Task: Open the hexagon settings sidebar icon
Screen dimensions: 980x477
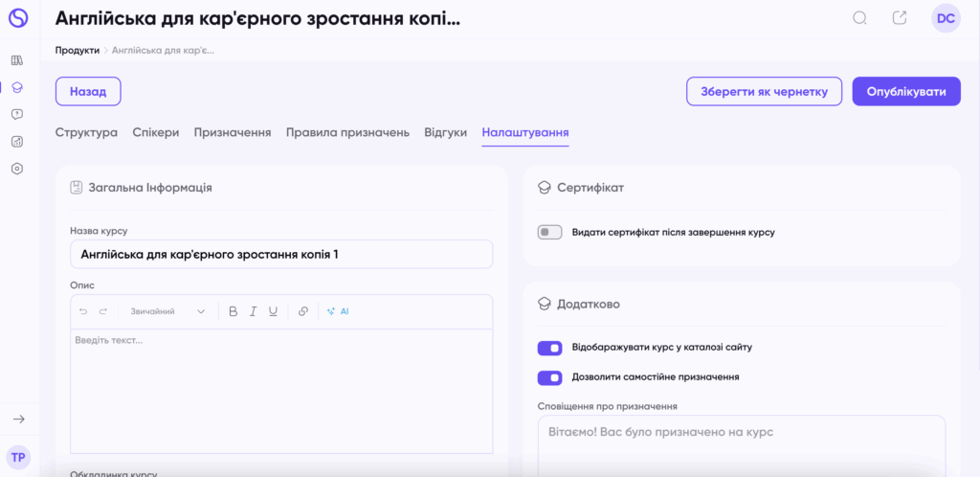Action: pos(17,169)
